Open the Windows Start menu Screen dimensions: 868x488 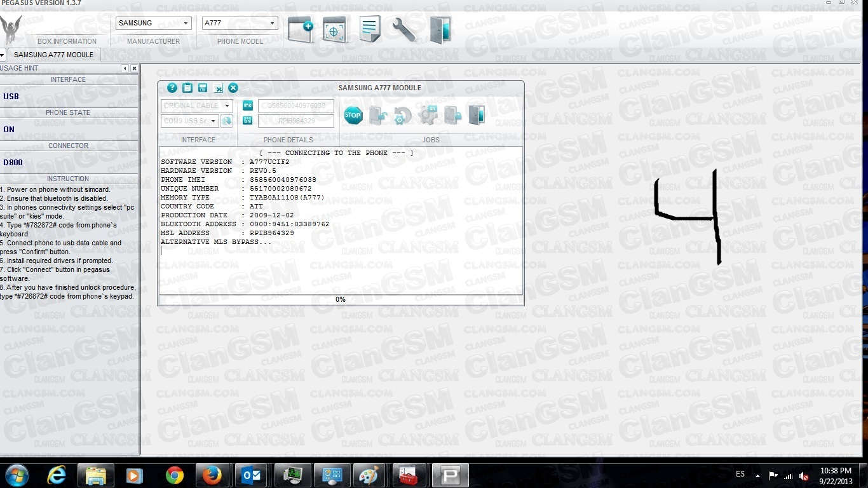(17, 475)
